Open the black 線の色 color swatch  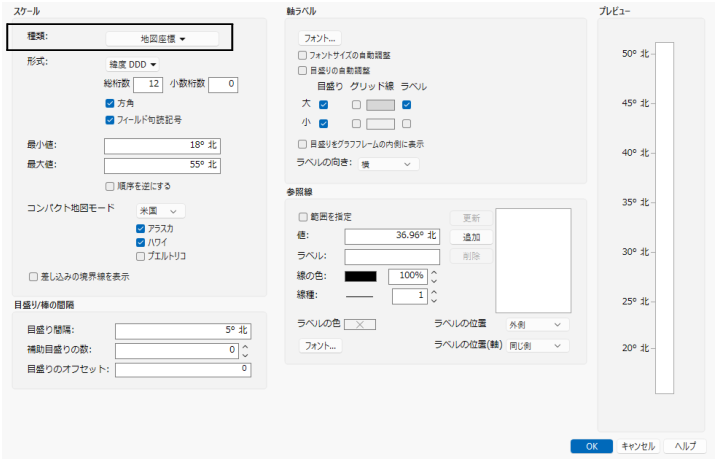[360, 276]
